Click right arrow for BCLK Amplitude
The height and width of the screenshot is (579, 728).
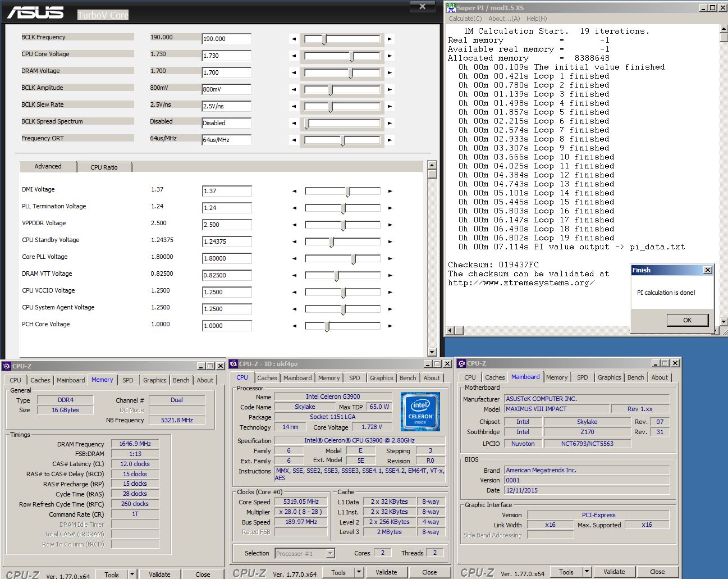point(390,90)
